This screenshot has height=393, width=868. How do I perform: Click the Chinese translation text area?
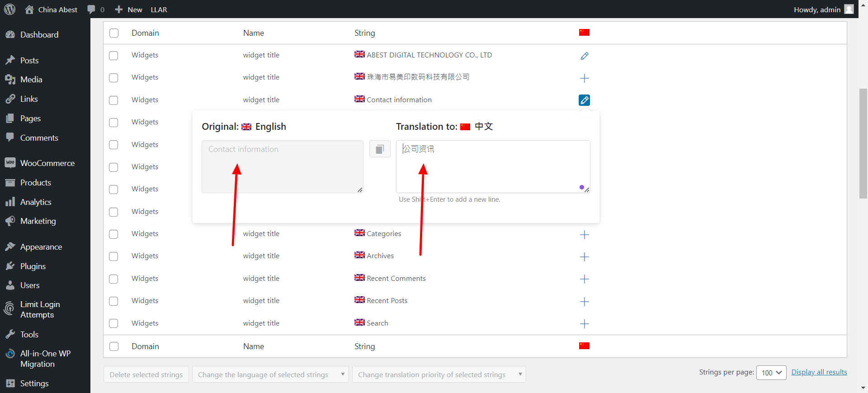493,166
